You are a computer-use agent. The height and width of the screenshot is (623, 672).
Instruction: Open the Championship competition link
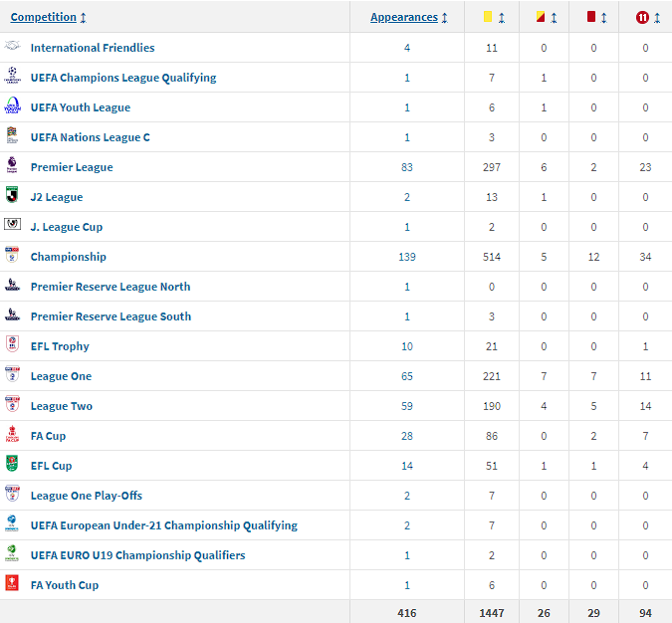click(x=68, y=257)
